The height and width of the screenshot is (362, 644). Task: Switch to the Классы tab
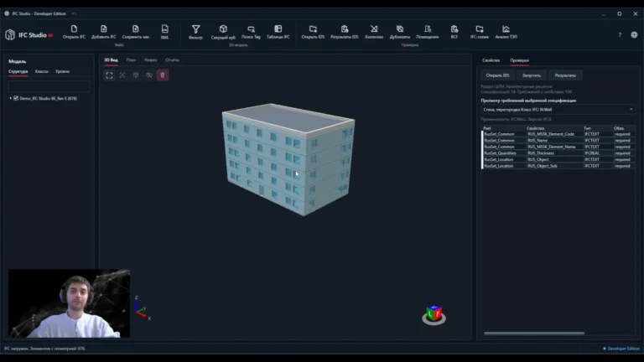coord(41,71)
